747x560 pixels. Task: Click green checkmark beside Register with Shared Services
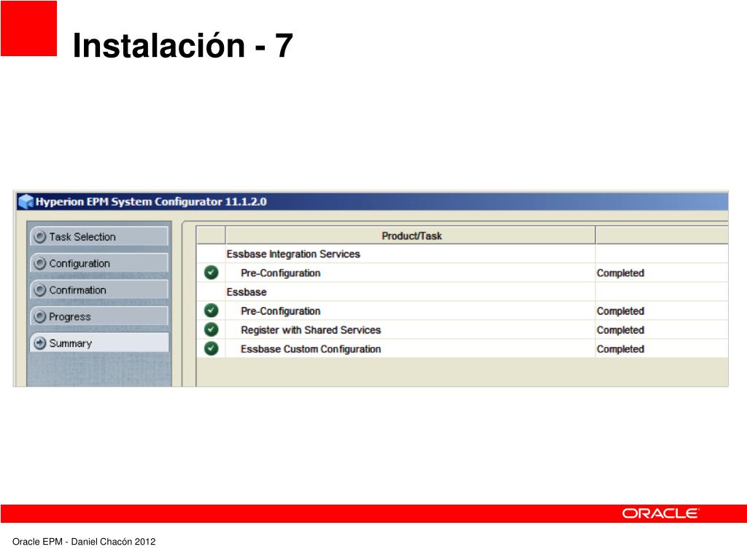coord(211,330)
